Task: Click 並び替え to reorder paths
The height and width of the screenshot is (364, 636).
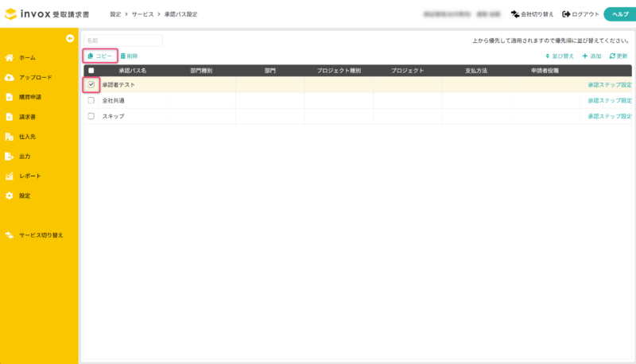Action: click(x=560, y=56)
